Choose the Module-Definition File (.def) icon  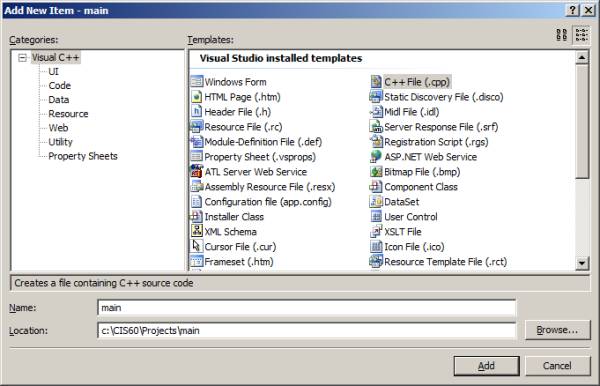tap(197, 142)
